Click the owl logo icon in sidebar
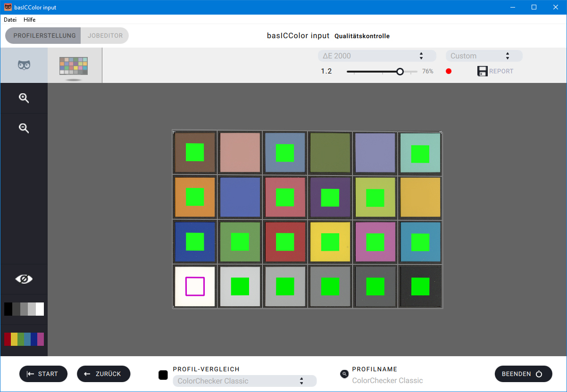 pyautogui.click(x=24, y=65)
